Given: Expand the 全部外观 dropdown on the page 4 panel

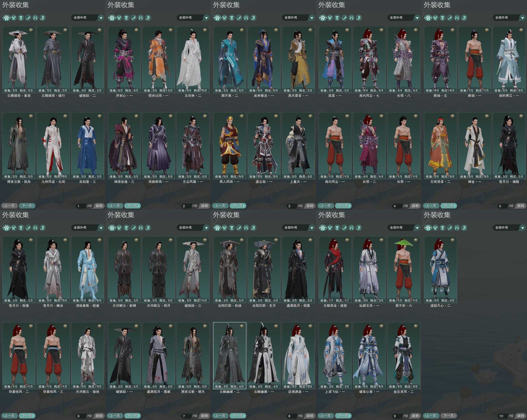Looking at the screenshot, I should point(404,17).
